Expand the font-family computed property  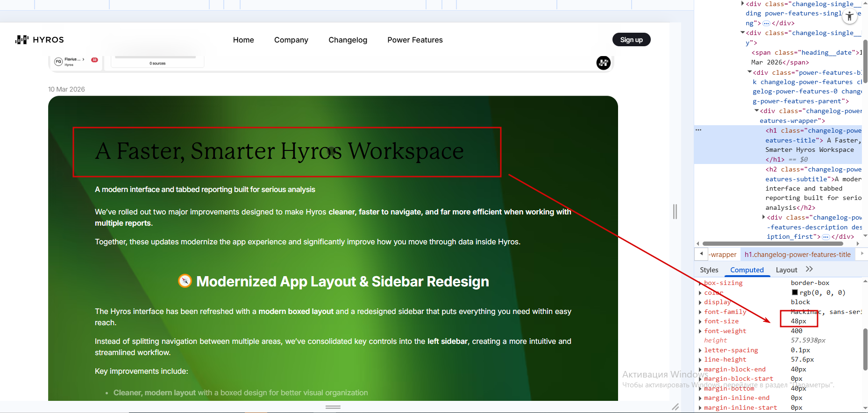[700, 312]
